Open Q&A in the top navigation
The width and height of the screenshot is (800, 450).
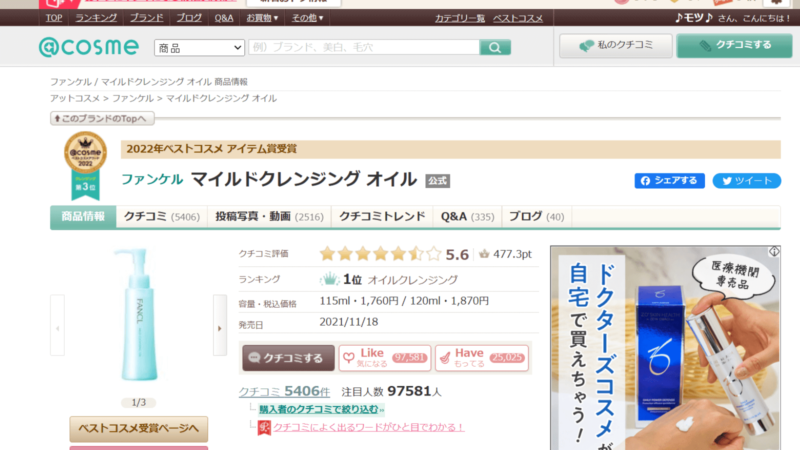pos(223,18)
